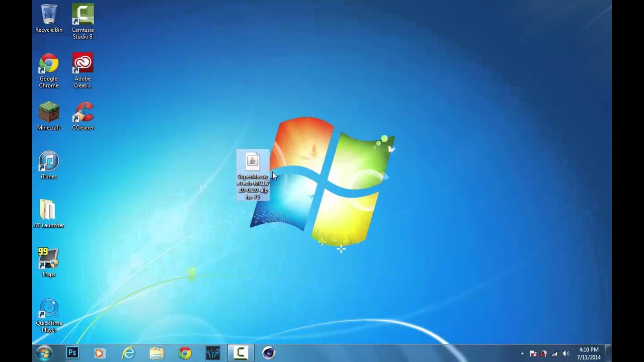644x362 pixels.
Task: Open the Windows Start menu orb
Action: point(44,353)
